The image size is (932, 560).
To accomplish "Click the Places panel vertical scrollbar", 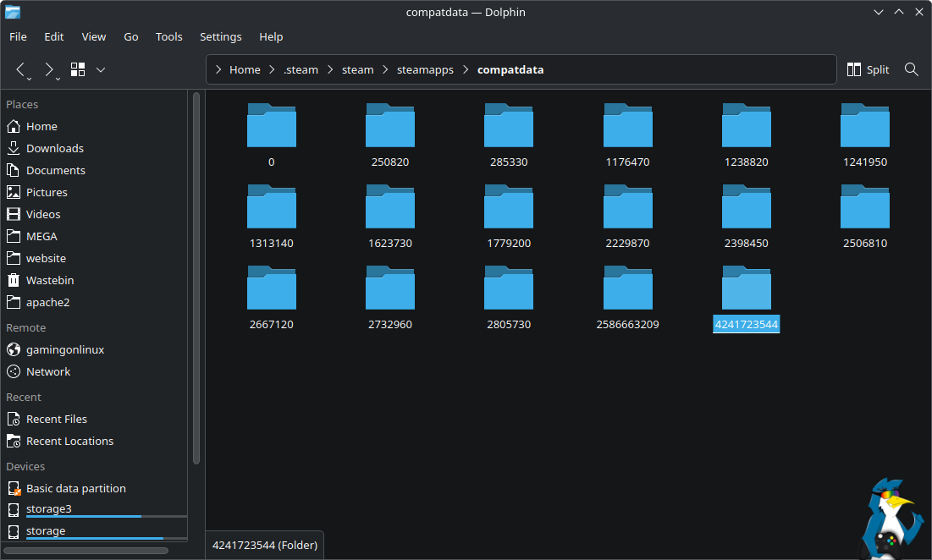I will (x=196, y=279).
